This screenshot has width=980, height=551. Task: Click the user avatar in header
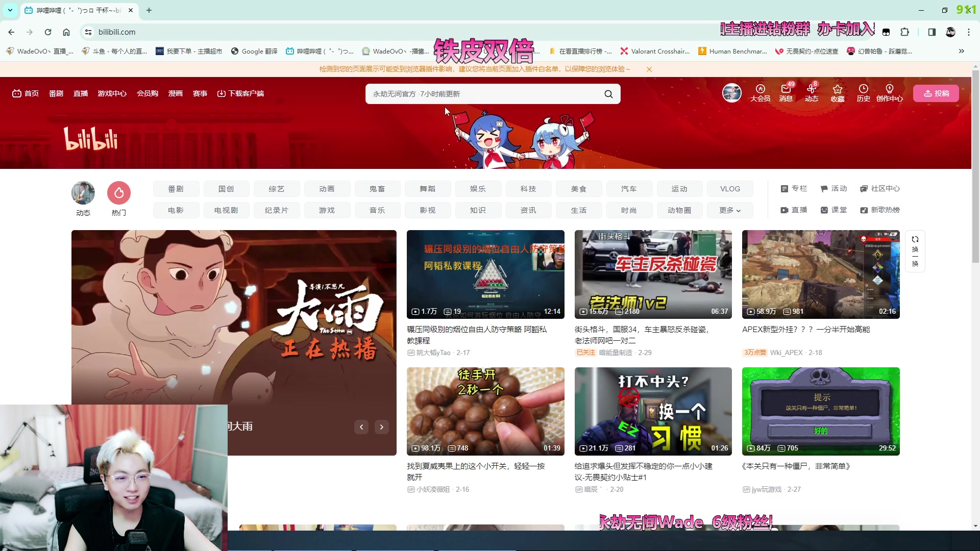(731, 93)
